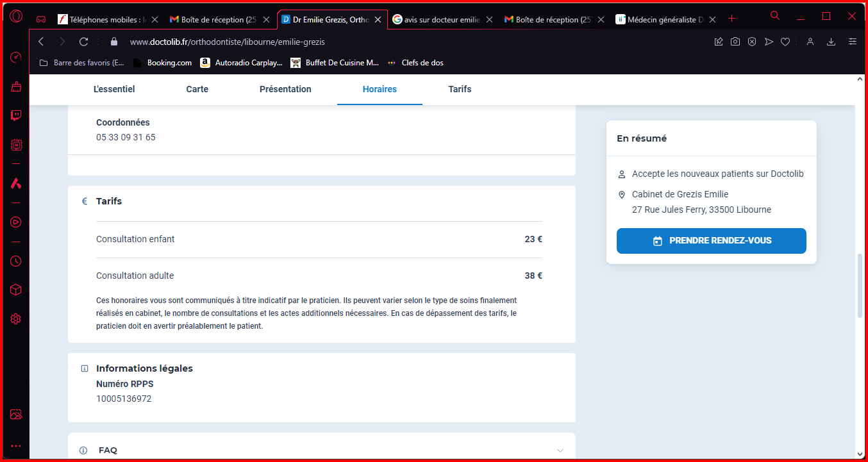Click the PRENDRE RENDEZ-VOUS button
The height and width of the screenshot is (462, 868).
[712, 241]
